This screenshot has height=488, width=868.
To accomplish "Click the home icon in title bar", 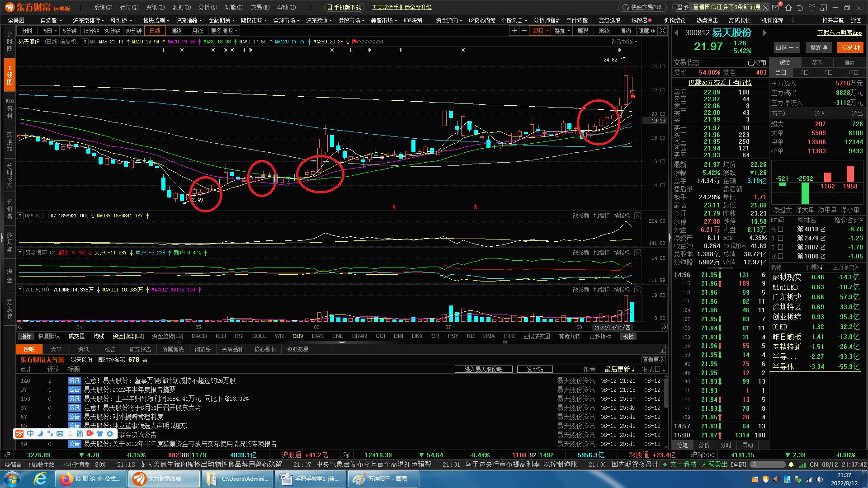I will 788,7.
